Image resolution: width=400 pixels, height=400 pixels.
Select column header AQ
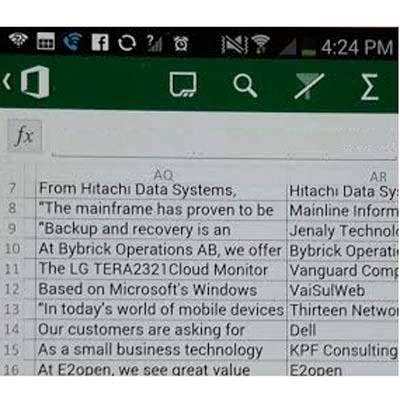(163, 174)
